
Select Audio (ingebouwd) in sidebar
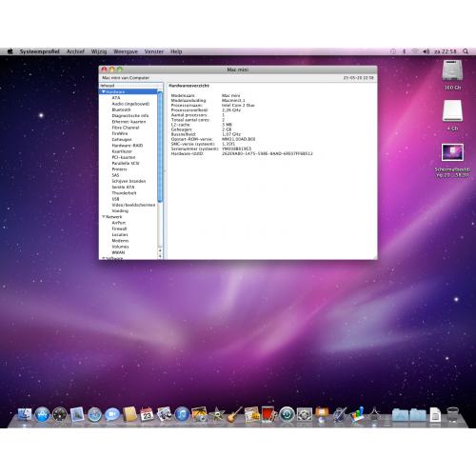[x=130, y=104]
